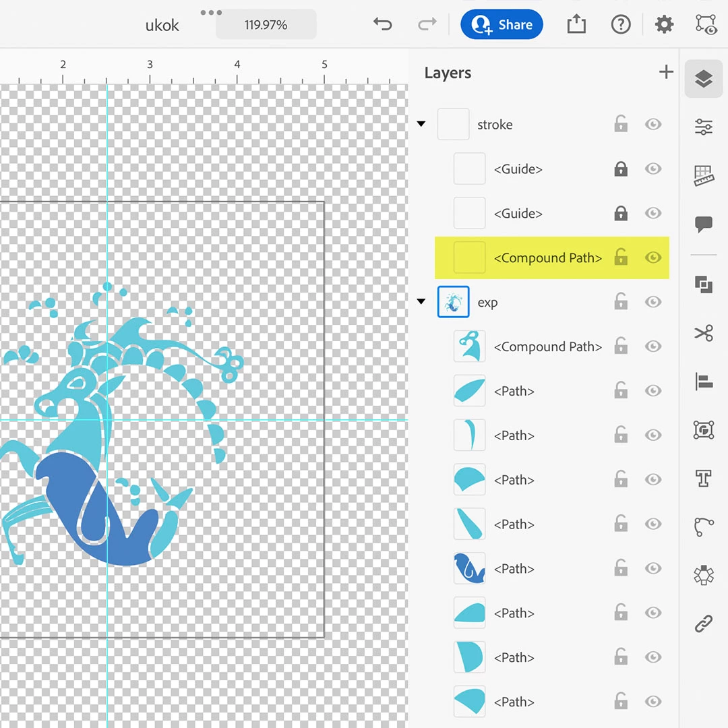
Task: Click the exp layer artwork thumbnail
Action: point(453,302)
